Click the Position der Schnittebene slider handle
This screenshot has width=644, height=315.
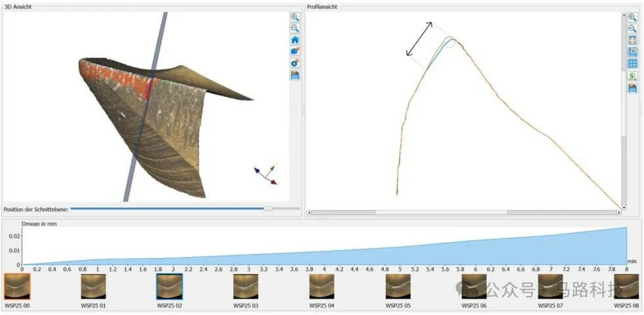[x=268, y=209]
